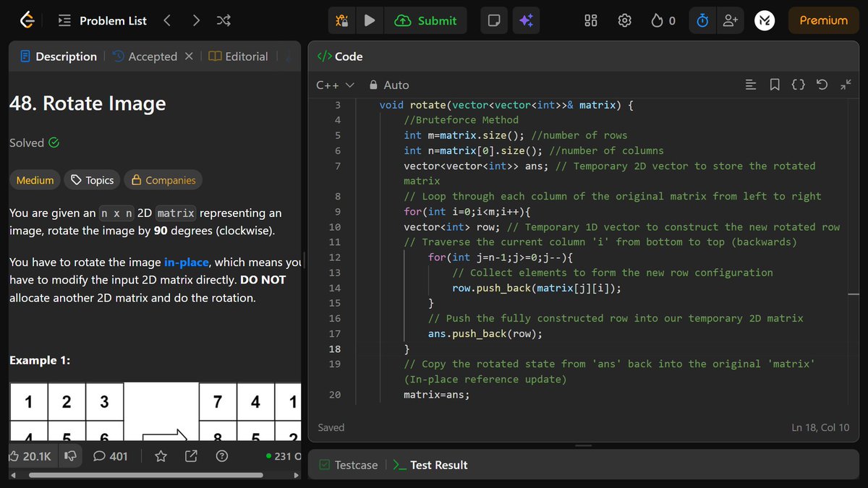868x488 pixels.
Task: Click the LeetCode logo icon
Action: click(27, 21)
